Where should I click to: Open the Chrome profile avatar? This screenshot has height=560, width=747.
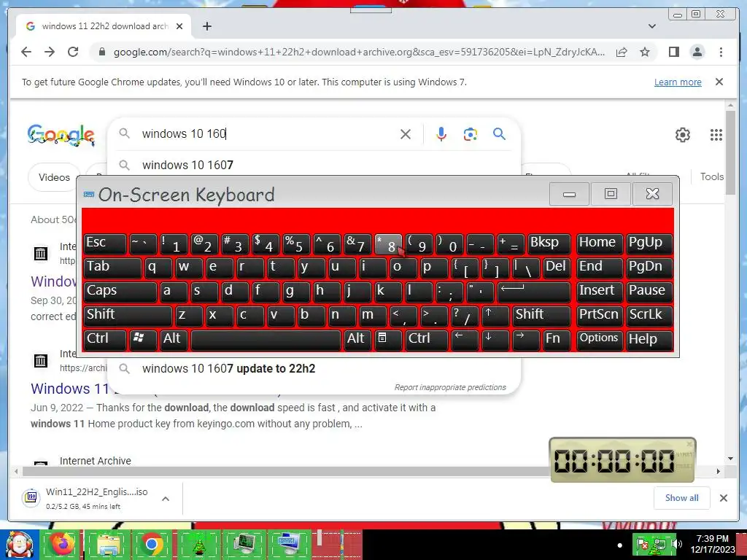coord(697,52)
